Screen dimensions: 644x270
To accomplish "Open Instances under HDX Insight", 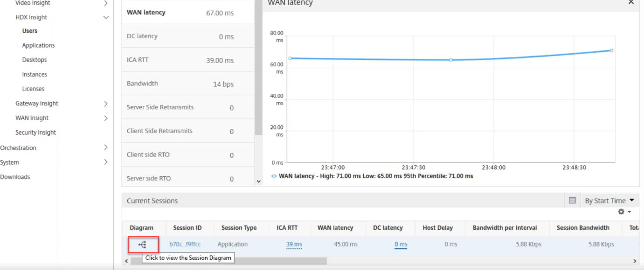I will click(x=35, y=74).
